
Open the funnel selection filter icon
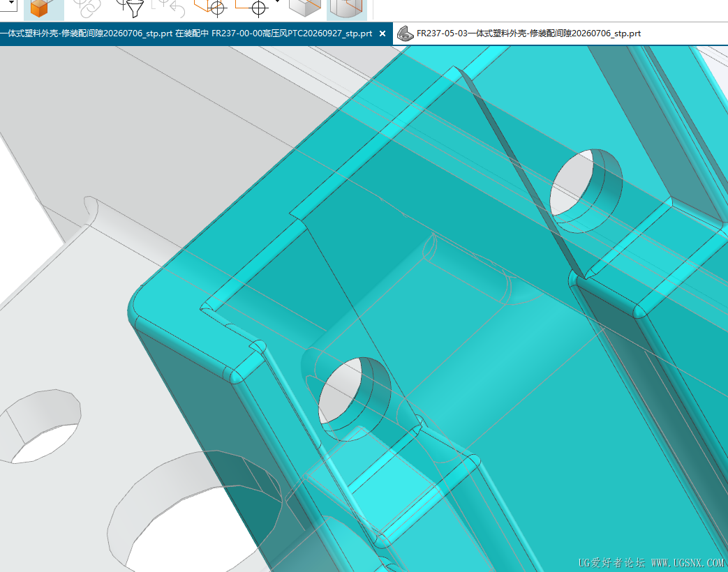coord(131,8)
